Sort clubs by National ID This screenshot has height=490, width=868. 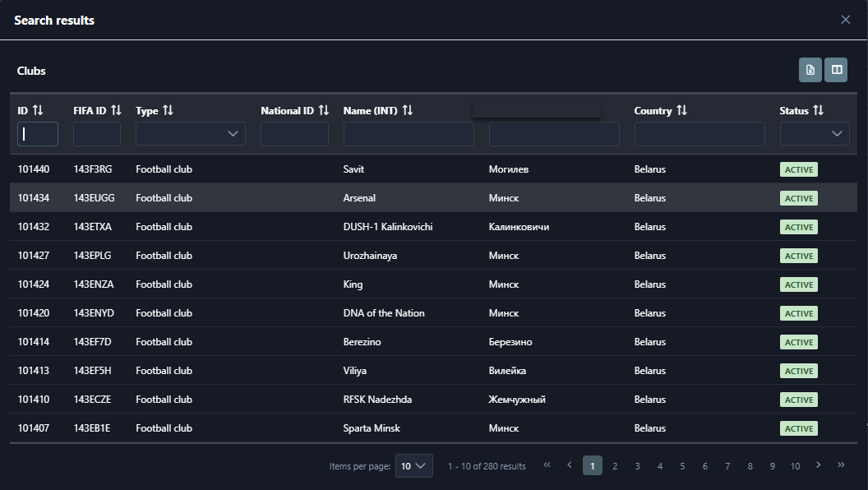click(x=323, y=110)
